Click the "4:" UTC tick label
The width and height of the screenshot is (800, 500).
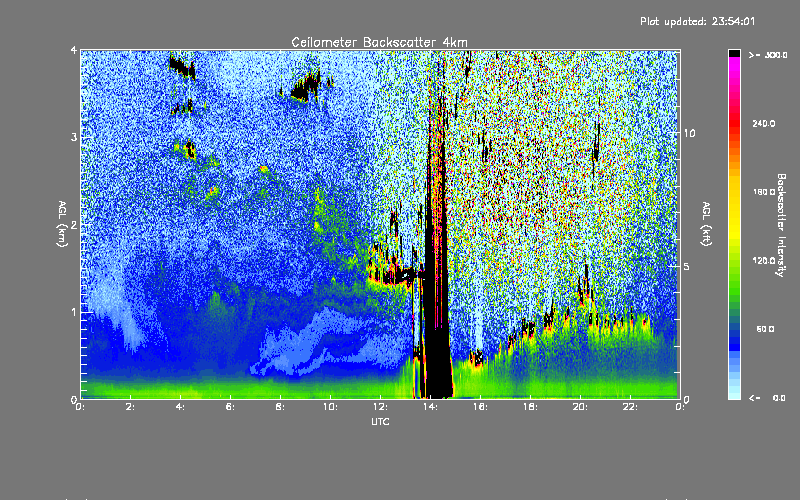click(x=181, y=407)
